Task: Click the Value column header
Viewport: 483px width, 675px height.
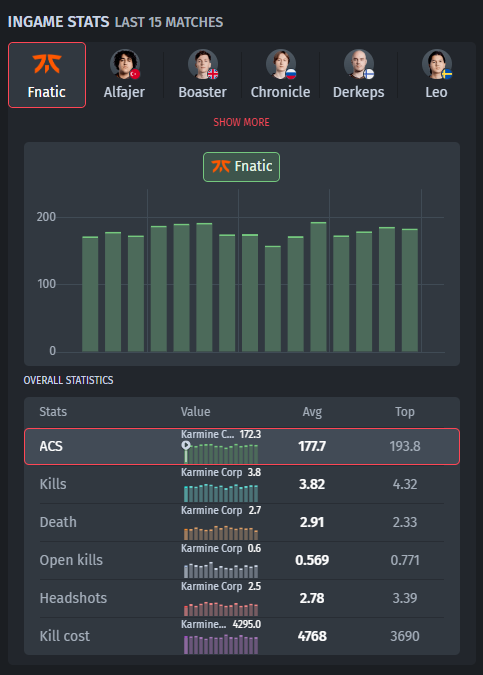Action: tap(195, 412)
